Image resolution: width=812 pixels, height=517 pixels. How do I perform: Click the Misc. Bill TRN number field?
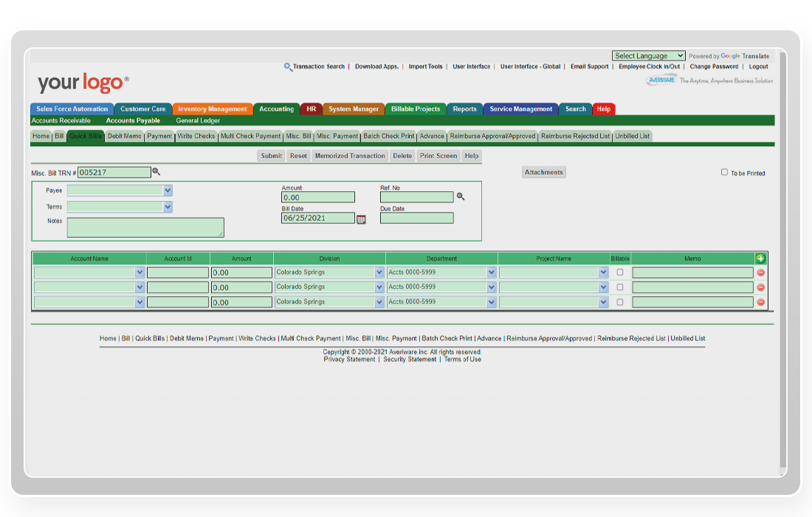pyautogui.click(x=114, y=172)
